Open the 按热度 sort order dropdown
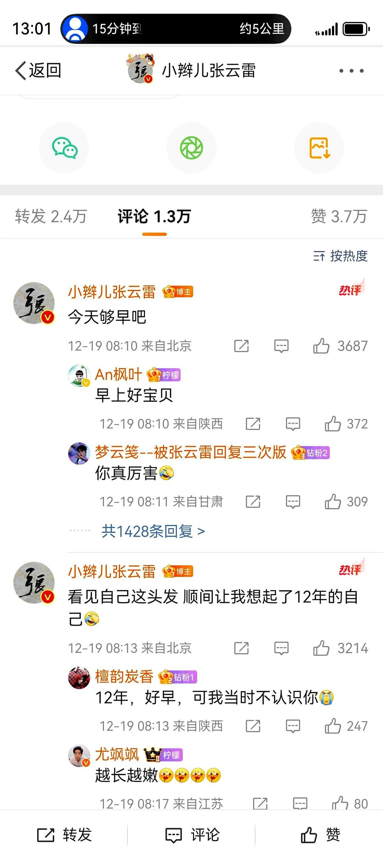This screenshot has height=868, width=383. (x=340, y=256)
